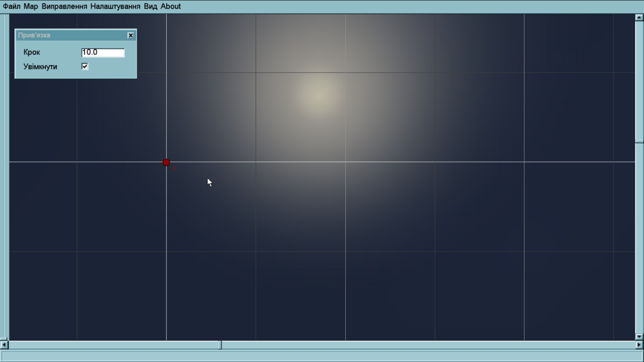Click the Увімкнути label
The width and height of the screenshot is (644, 362).
click(40, 66)
